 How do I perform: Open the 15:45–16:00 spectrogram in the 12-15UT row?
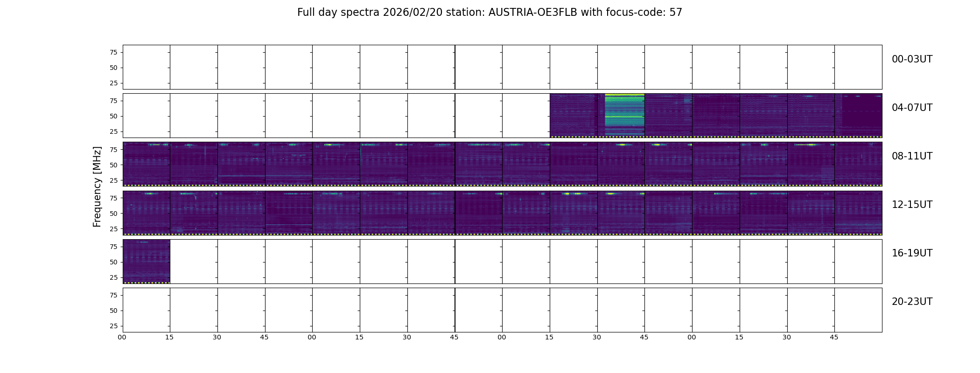click(x=858, y=213)
